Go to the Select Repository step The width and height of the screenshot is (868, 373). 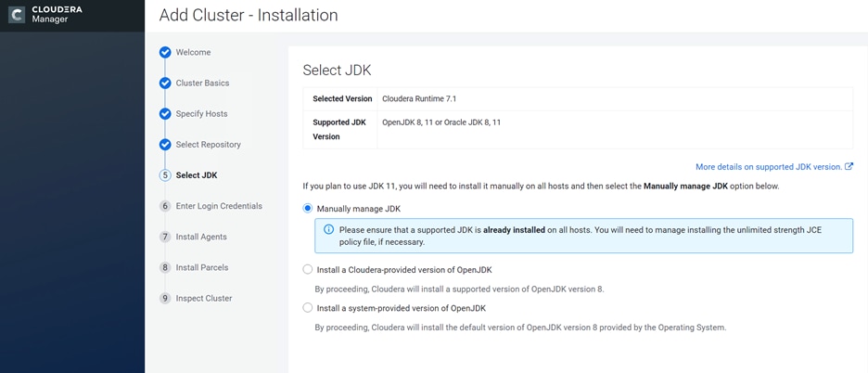tap(208, 145)
